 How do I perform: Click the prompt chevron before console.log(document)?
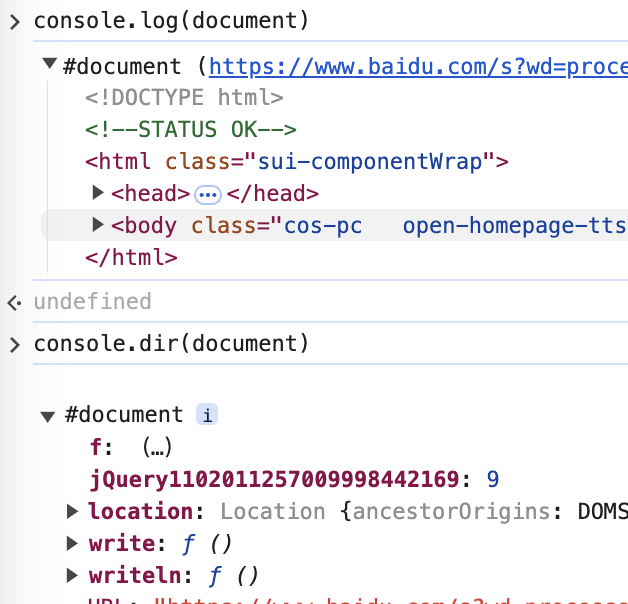[x=13, y=22]
